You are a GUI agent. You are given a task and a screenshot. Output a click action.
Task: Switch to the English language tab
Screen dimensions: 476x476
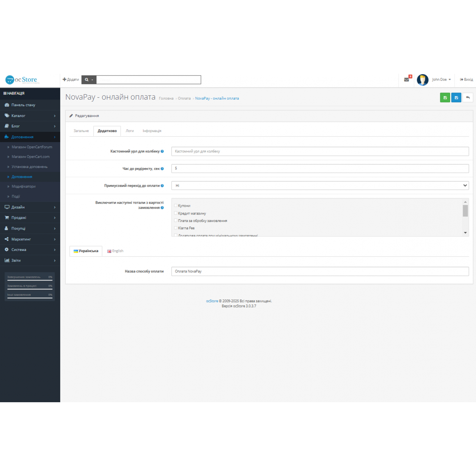115,251
